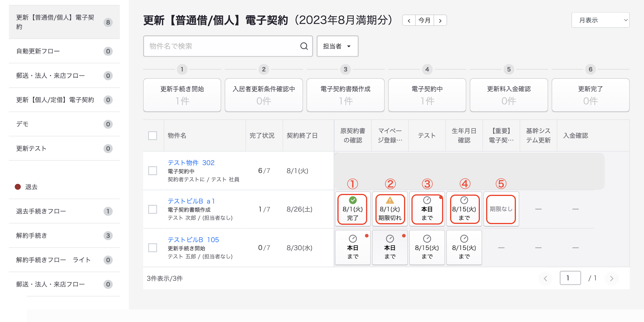644x322 pixels.
Task: Open 生年月日確認 8/15(火)まで cell for テストビルB 105
Action: tap(464, 248)
